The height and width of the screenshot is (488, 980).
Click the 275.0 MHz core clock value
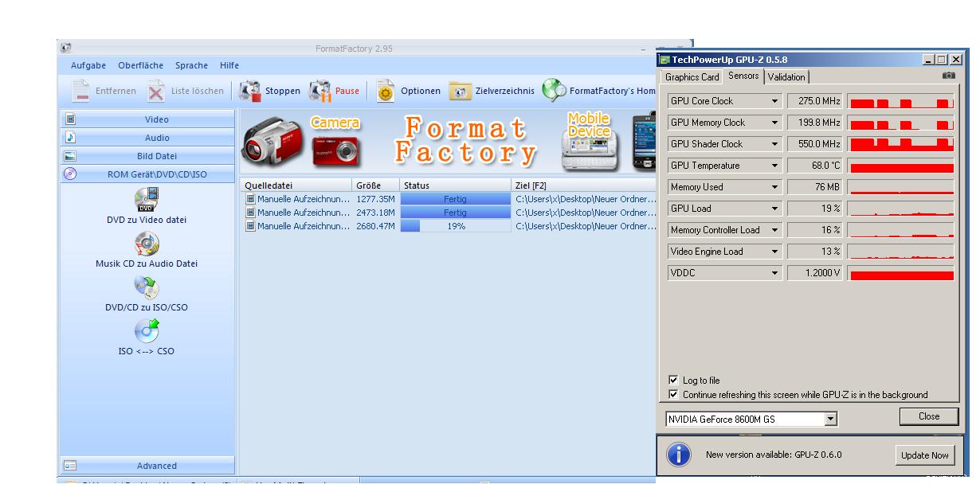pyautogui.click(x=815, y=101)
